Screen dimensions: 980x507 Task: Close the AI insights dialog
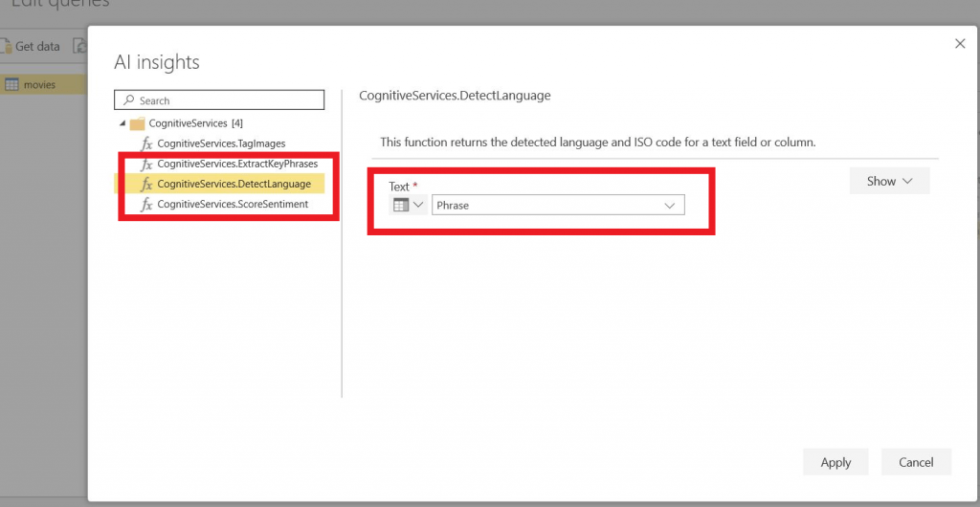click(x=960, y=43)
